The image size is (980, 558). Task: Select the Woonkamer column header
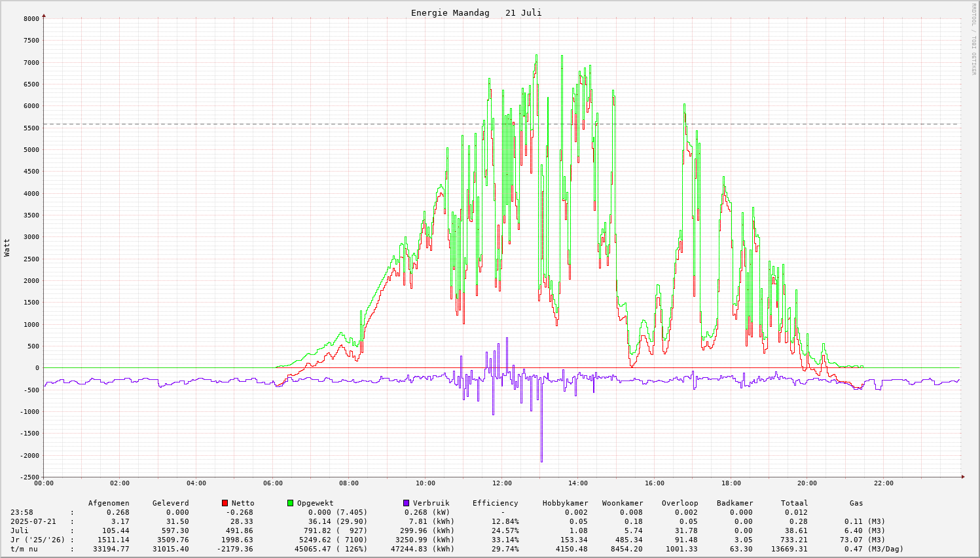click(623, 503)
